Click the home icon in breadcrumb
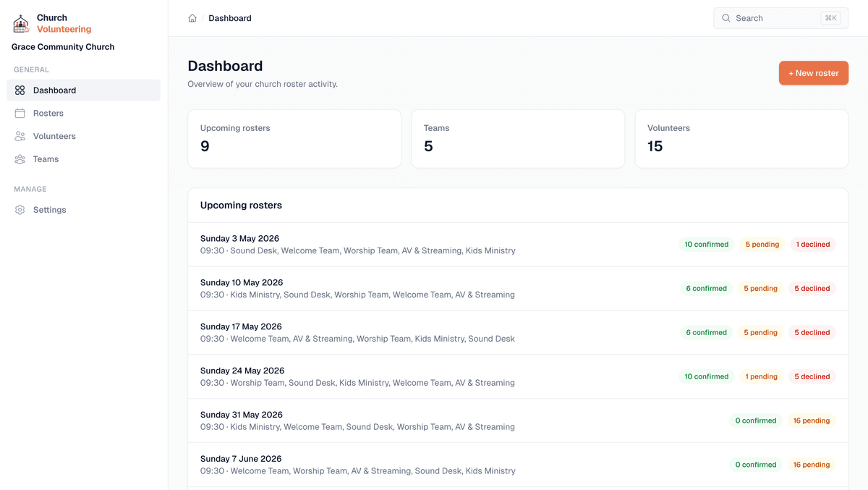Image resolution: width=868 pixels, height=490 pixels. (192, 18)
